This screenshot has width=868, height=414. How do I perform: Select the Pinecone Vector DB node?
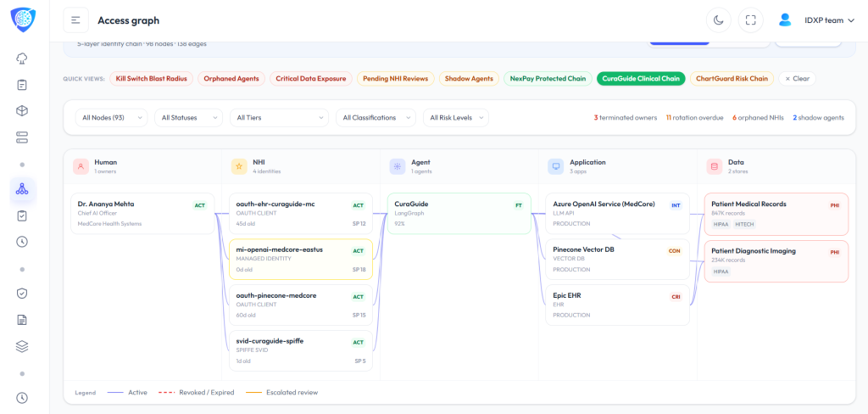617,259
